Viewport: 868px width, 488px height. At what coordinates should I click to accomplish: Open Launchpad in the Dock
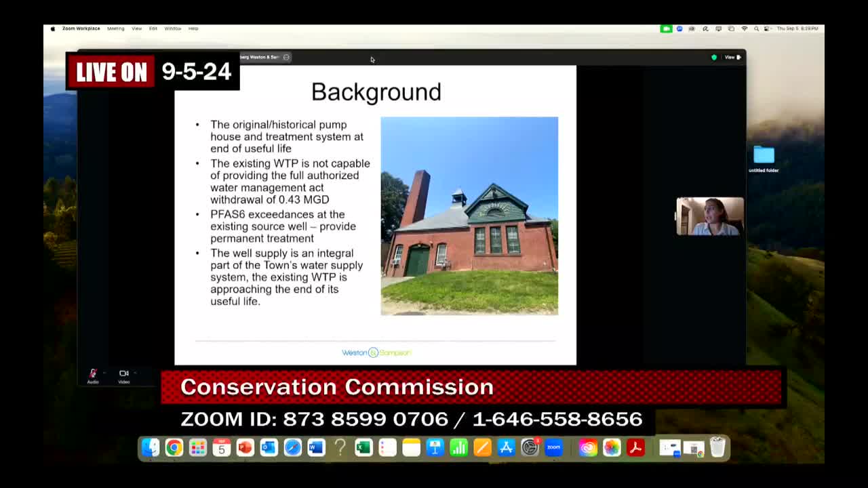coord(198,447)
